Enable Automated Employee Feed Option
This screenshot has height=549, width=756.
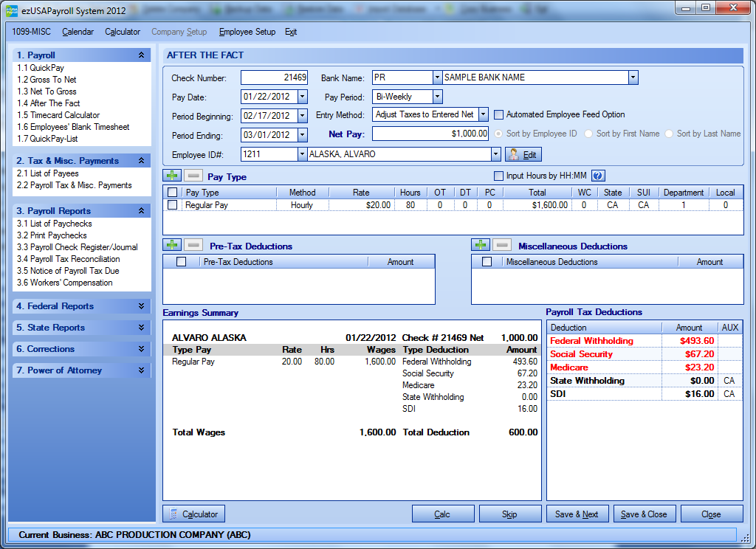[499, 114]
